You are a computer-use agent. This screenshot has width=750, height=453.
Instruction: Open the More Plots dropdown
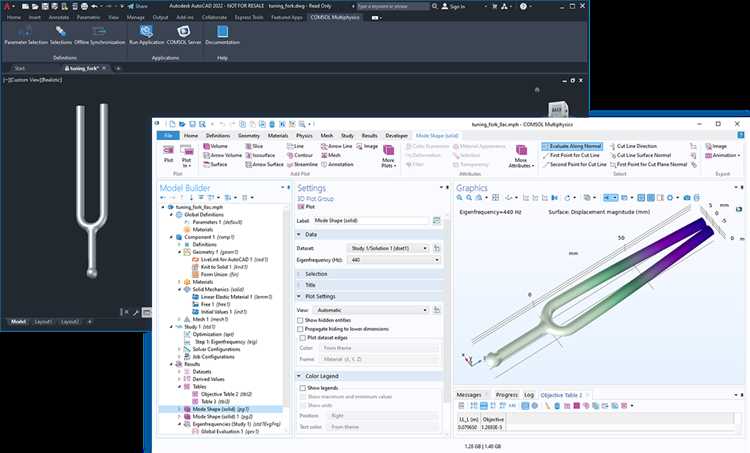[388, 156]
